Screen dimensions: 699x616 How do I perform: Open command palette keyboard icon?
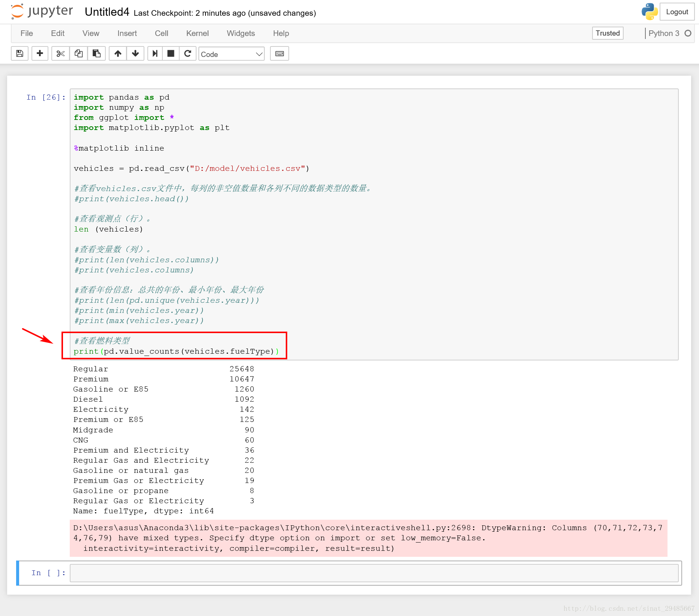[x=279, y=54]
